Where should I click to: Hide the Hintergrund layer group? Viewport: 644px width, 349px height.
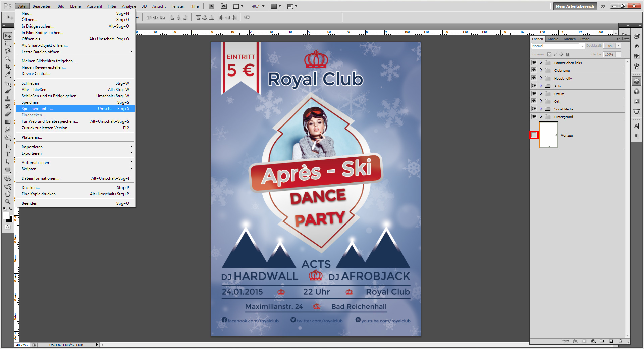tap(534, 117)
